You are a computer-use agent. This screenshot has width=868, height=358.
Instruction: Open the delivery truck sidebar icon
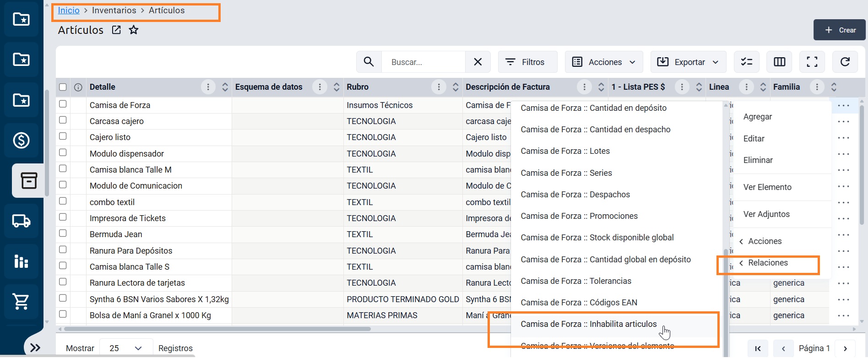pos(21,221)
